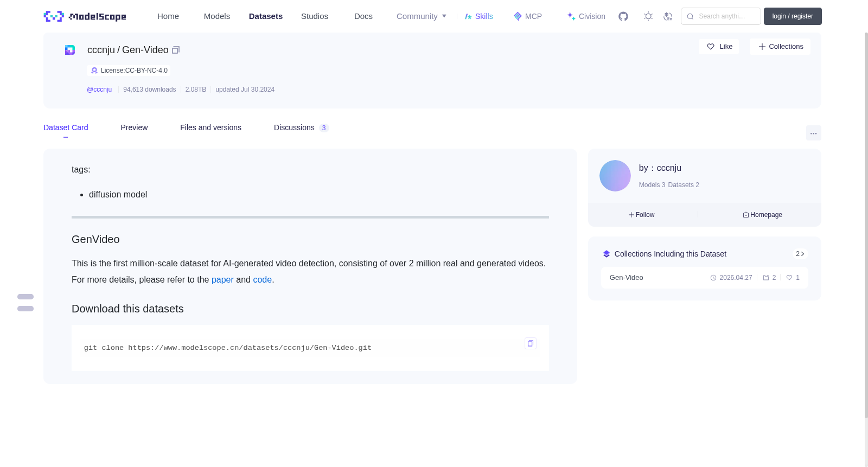868x467 pixels.
Task: Switch language with the translate icon
Action: [668, 16]
